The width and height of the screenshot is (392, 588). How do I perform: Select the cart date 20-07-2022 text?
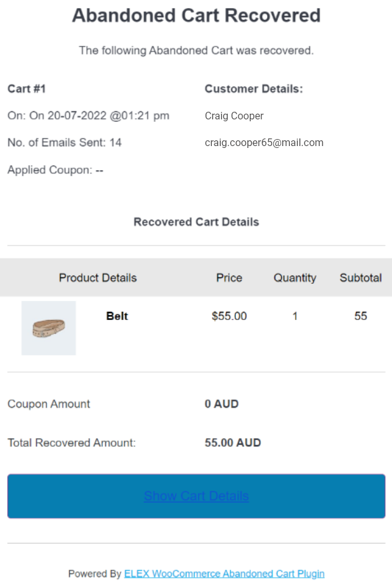point(77,116)
